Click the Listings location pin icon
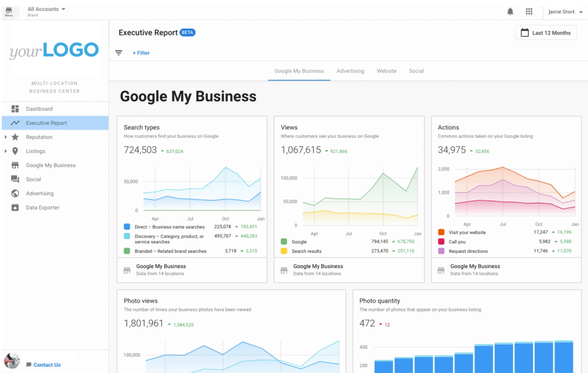 point(15,151)
